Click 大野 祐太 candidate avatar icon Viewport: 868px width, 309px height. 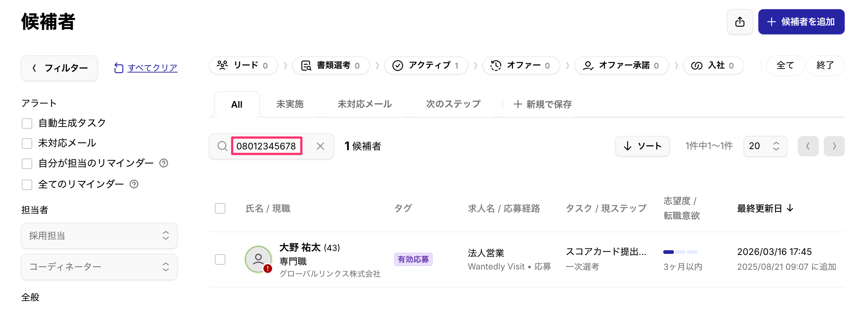(x=258, y=259)
